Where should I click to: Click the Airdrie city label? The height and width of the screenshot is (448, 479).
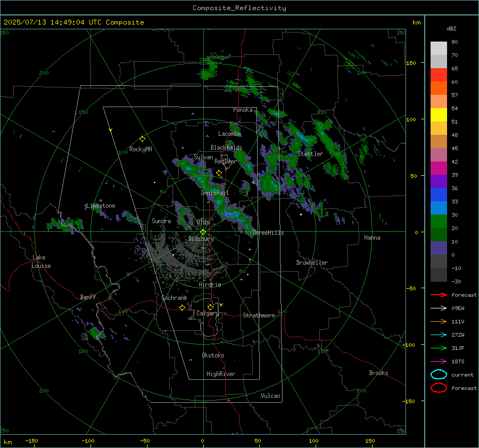(210, 284)
